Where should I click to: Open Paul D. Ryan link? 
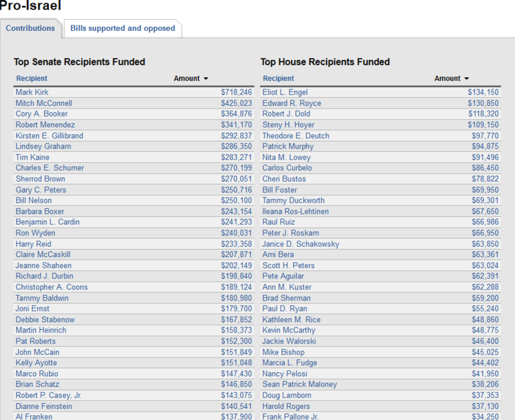(286, 309)
